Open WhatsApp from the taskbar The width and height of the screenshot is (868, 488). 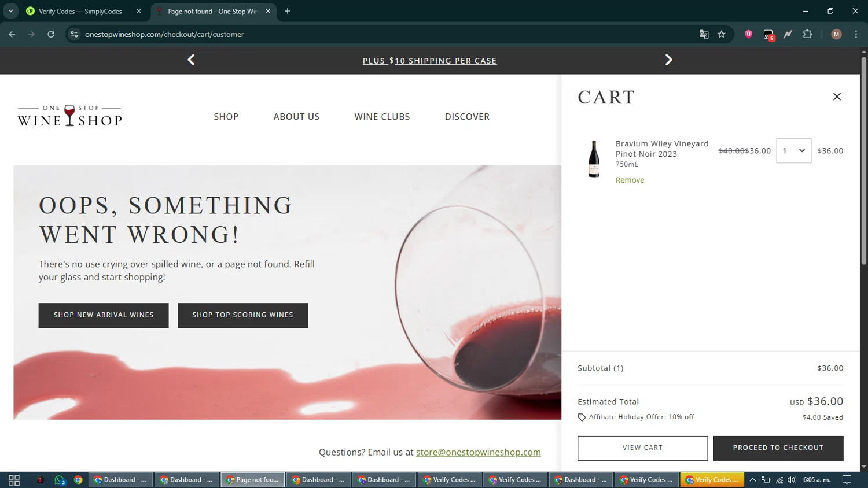pos(59,480)
